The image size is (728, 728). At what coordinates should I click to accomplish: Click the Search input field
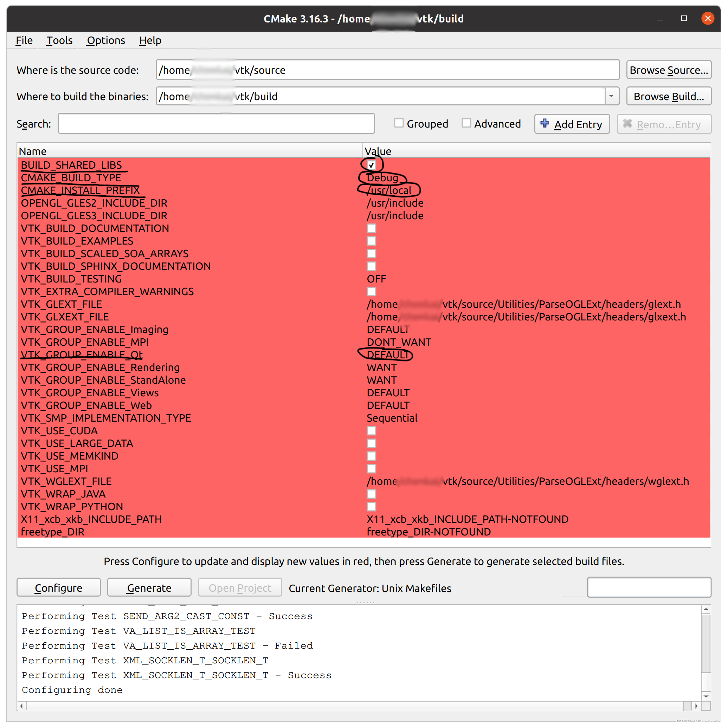coord(217,123)
